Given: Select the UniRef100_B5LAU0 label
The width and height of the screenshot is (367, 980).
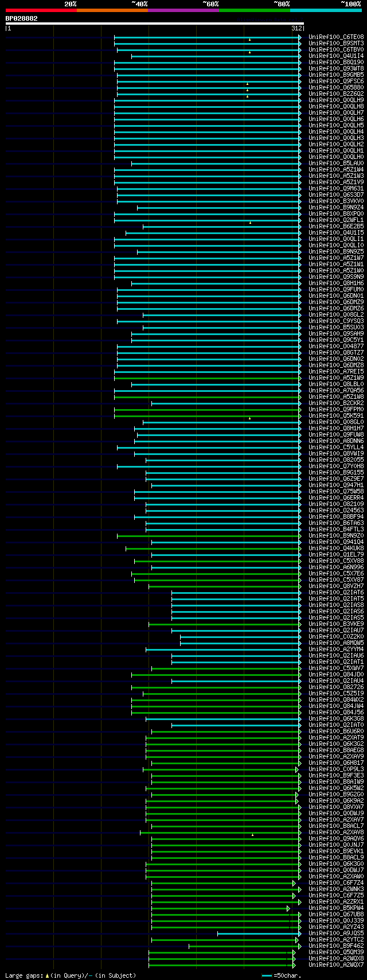Looking at the screenshot, I should click(x=336, y=163).
